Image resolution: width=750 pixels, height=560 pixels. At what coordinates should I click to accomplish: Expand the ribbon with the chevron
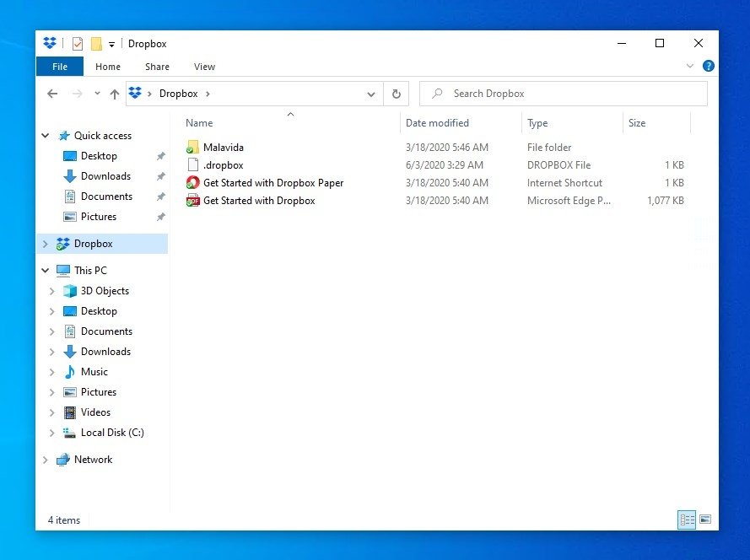point(690,66)
